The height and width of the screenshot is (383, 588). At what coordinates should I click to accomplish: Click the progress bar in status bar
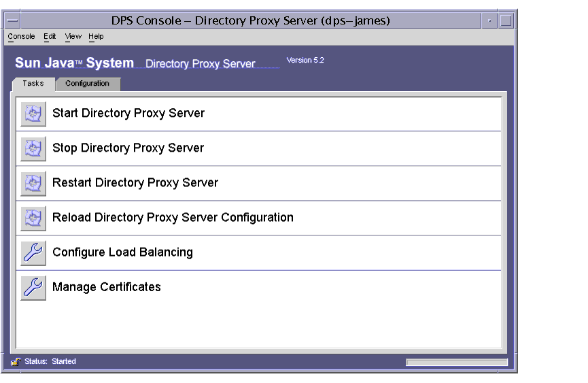pyautogui.click(x=457, y=362)
